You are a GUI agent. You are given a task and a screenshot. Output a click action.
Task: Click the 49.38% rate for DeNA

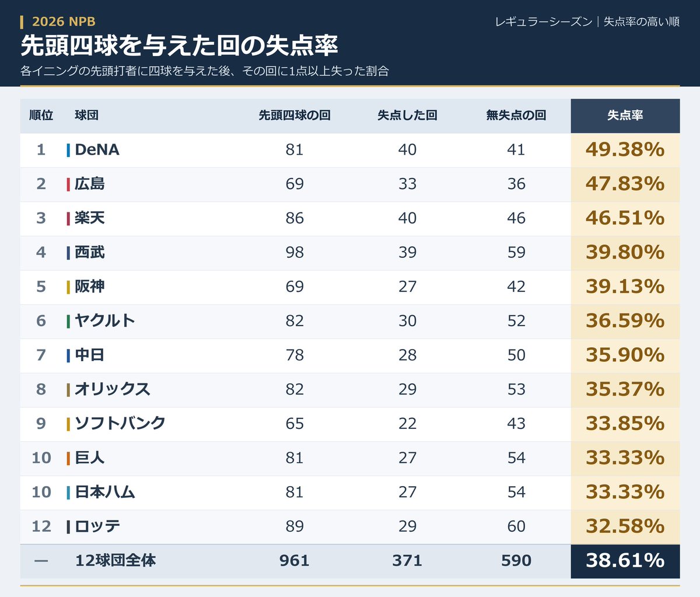pos(625,150)
